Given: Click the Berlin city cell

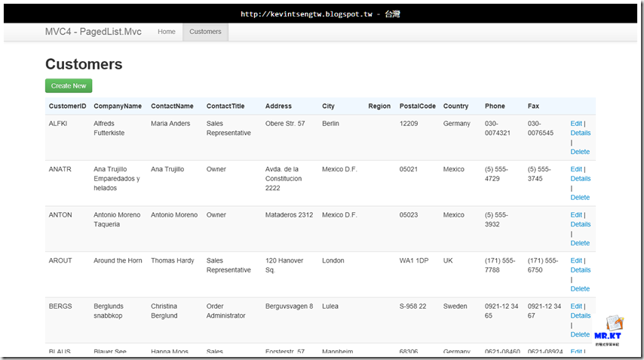Looking at the screenshot, I should [x=330, y=123].
